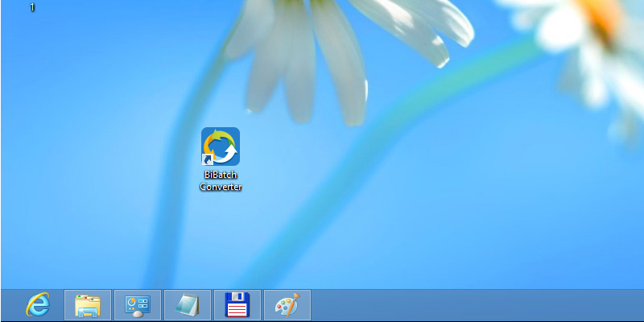Click the green arrow inside BiBatch icon
This screenshot has height=322, width=644.
221,135
